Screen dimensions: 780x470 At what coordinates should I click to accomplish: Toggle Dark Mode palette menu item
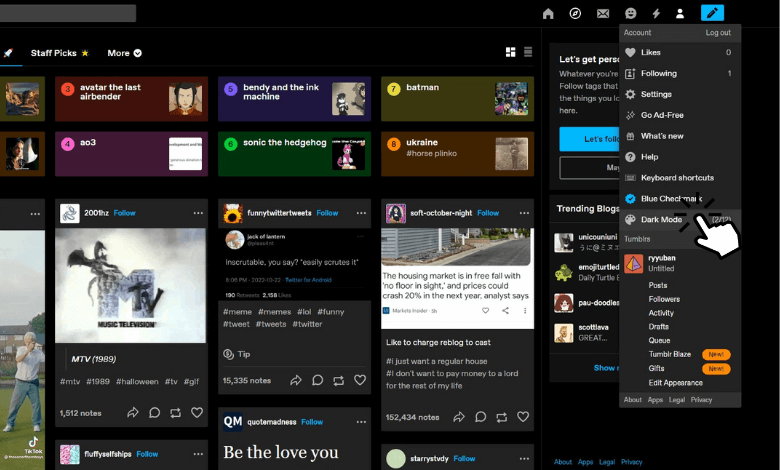[x=680, y=219]
